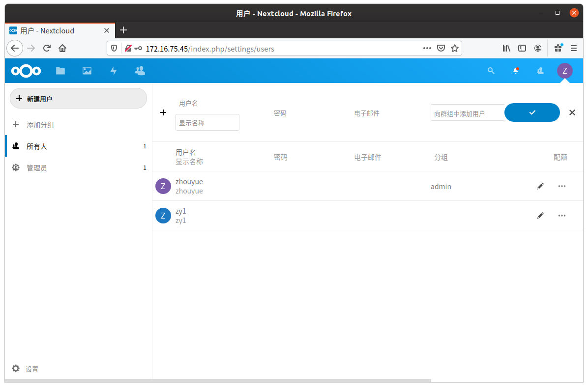Open the 设置 gear at sidebar bottom
588x387 pixels.
25,369
